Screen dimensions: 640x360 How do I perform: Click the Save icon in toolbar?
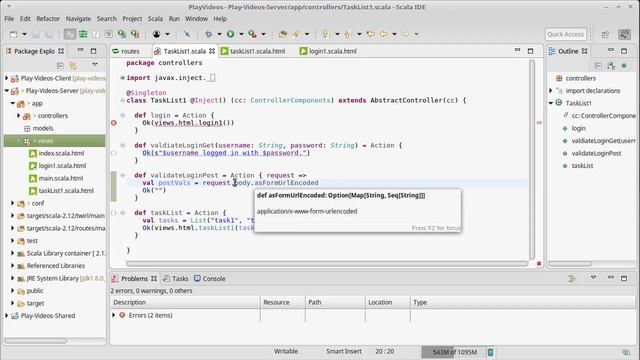tap(36, 34)
